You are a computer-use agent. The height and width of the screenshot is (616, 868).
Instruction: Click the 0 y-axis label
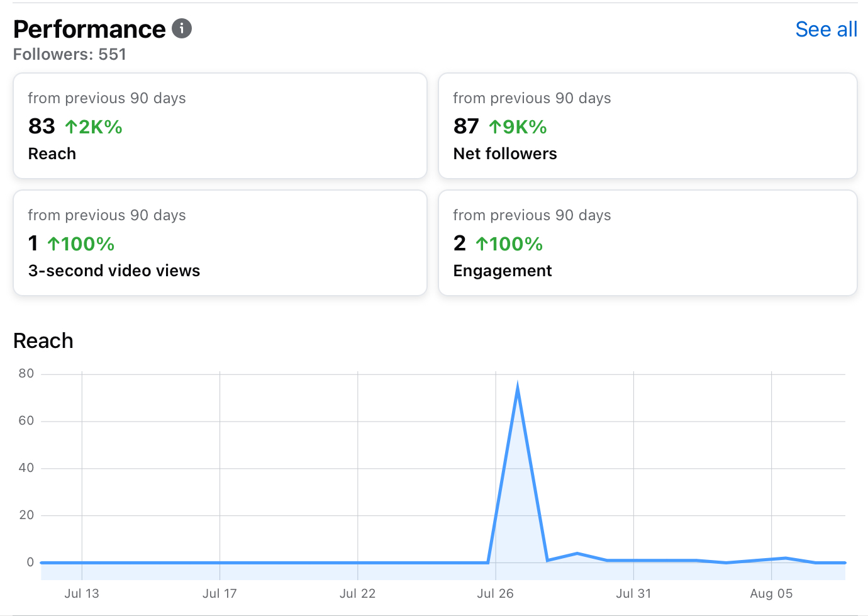point(30,563)
